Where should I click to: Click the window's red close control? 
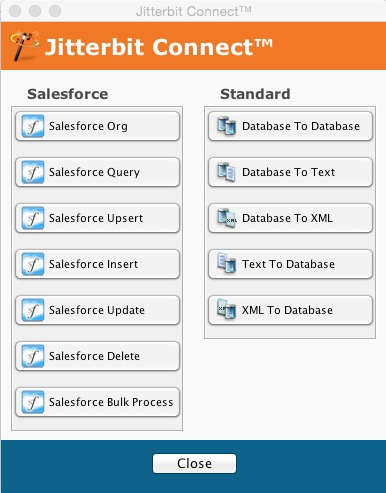coord(15,11)
